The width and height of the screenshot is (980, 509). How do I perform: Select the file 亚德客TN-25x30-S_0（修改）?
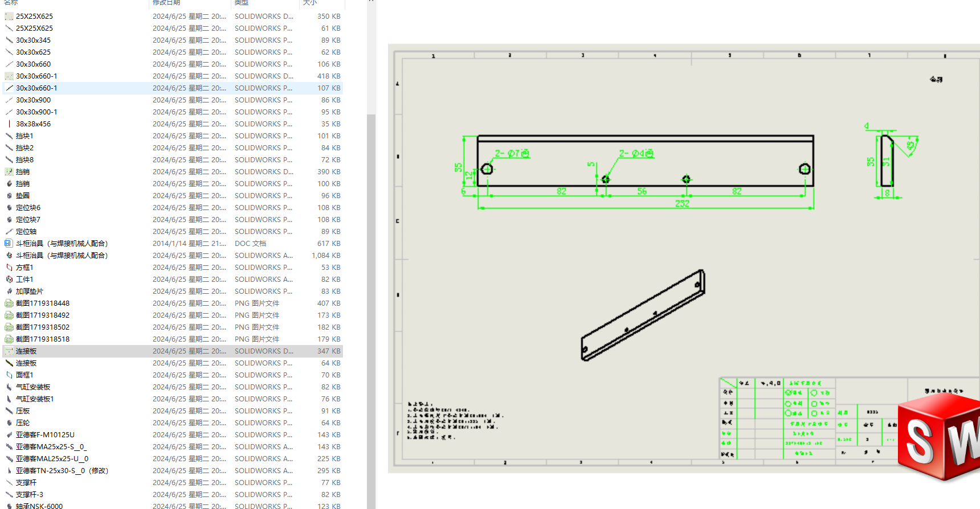point(62,471)
